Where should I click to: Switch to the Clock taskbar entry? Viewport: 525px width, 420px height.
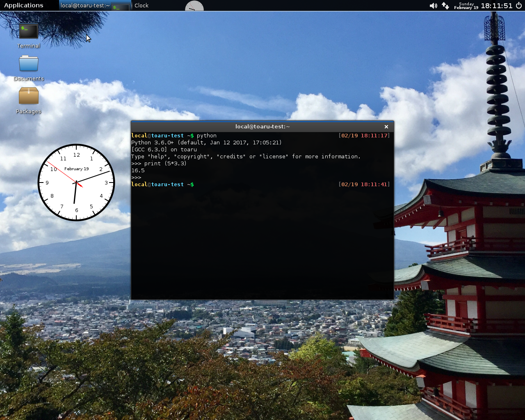168,5
